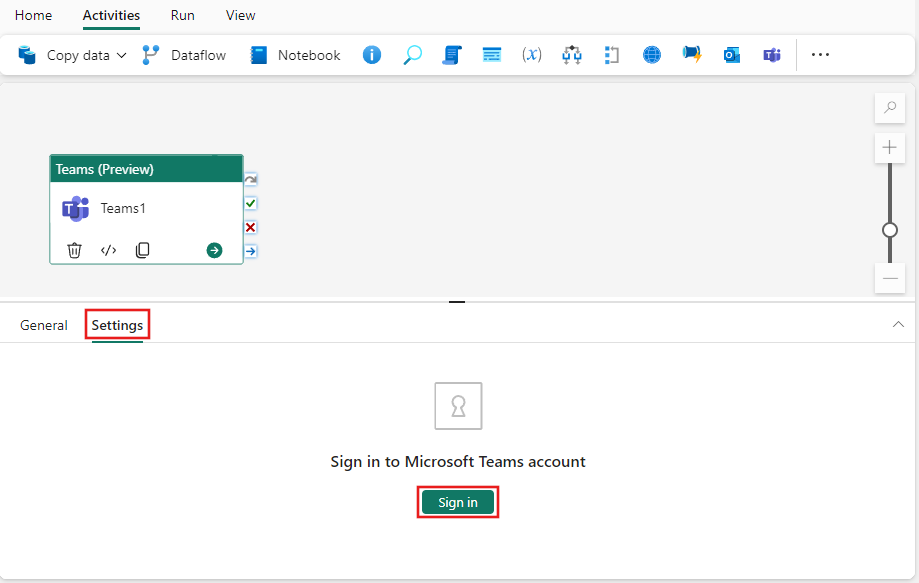
Task: Open the General properties tab
Action: [x=43, y=325]
